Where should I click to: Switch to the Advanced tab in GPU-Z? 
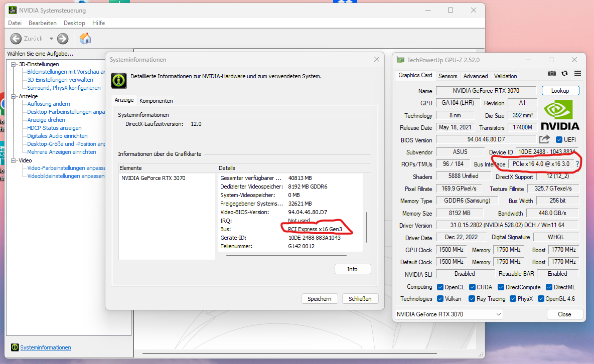[476, 76]
